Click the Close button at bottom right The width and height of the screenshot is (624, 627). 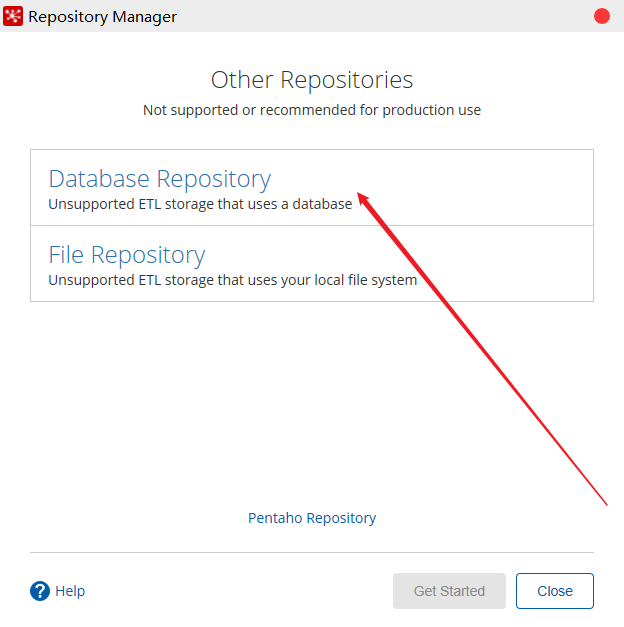(x=554, y=591)
